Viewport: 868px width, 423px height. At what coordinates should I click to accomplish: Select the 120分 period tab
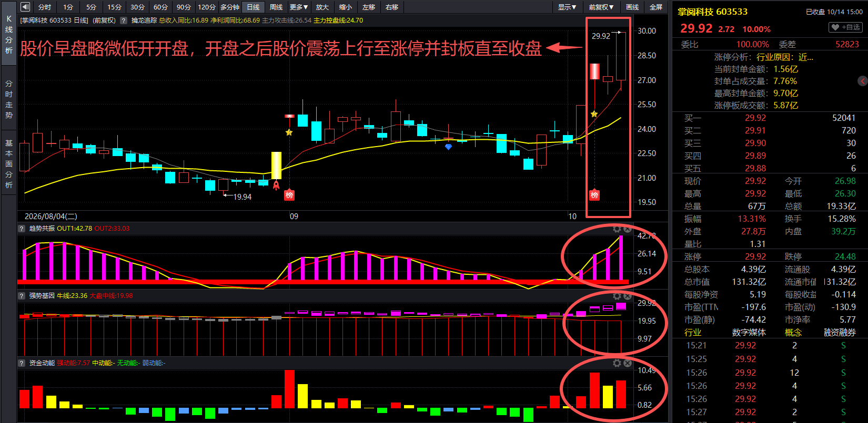(x=207, y=7)
